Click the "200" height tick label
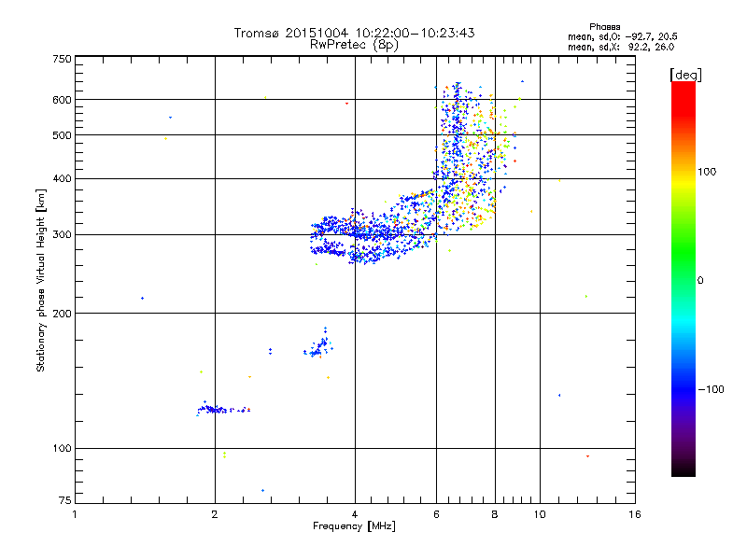 pos(62,314)
